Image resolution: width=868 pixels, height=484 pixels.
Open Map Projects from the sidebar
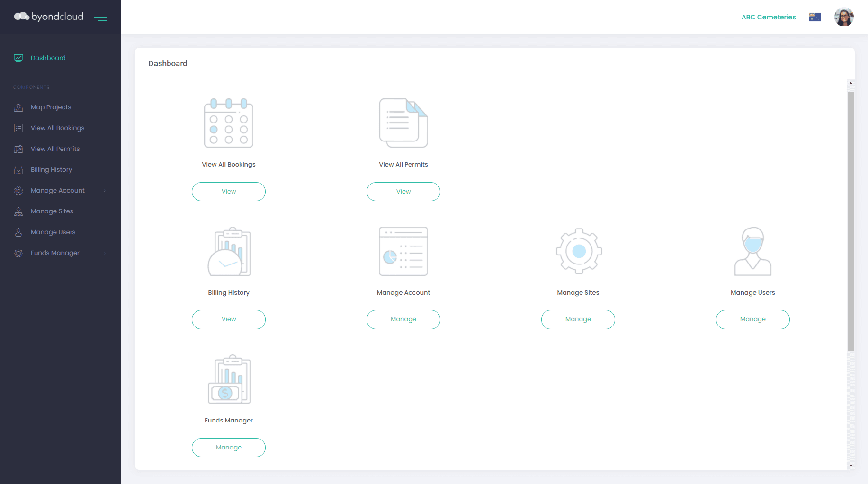pos(51,107)
